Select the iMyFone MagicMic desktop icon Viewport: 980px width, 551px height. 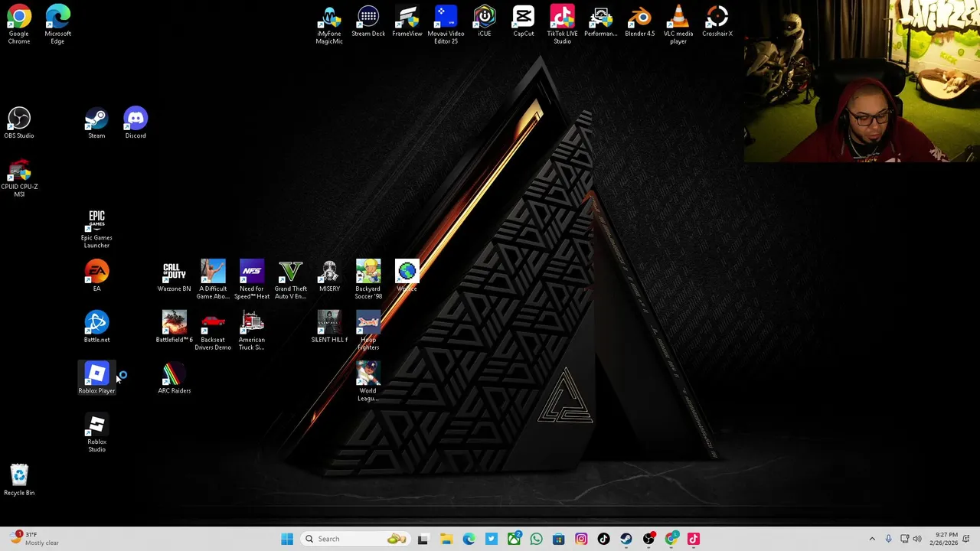click(x=329, y=24)
